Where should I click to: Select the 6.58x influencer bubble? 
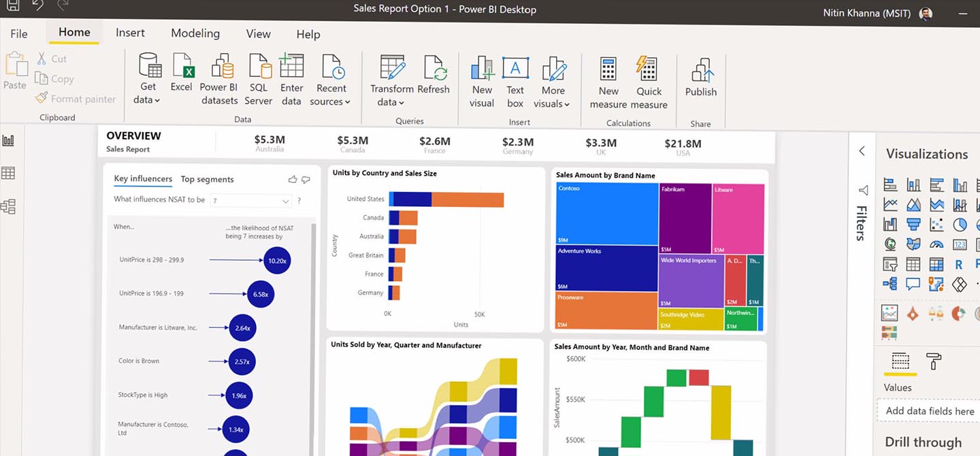point(261,294)
